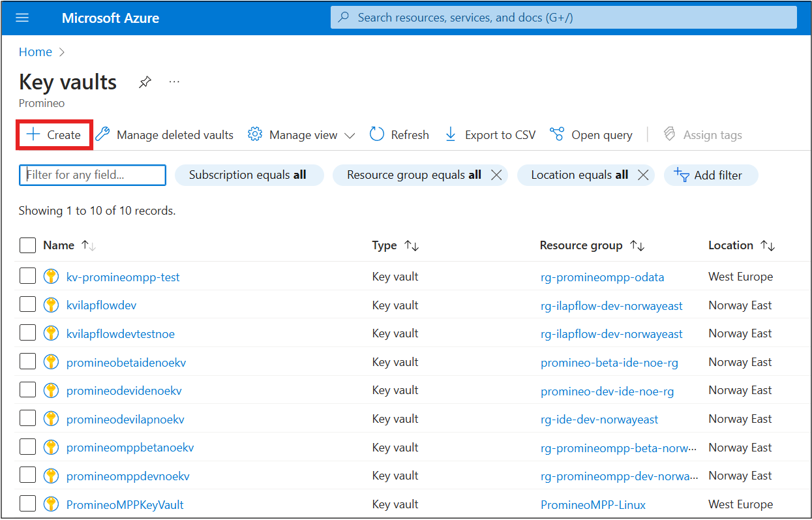Open PromineoMPP-Linux resource group
The image size is (812, 520).
(x=593, y=504)
